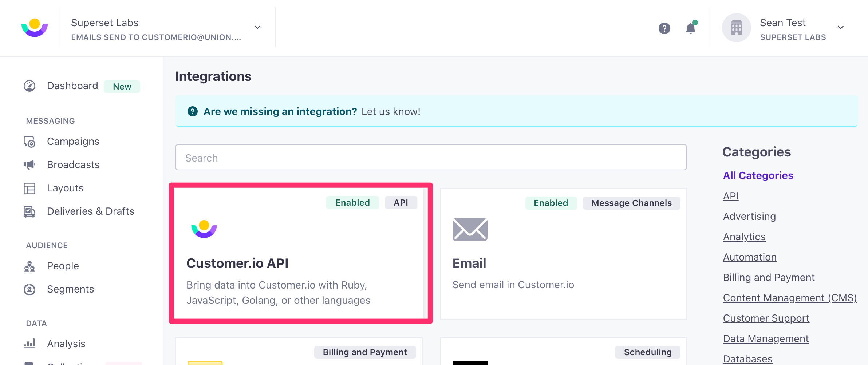This screenshot has height=365, width=868.
Task: Click the Scheduling card tag
Action: click(648, 352)
